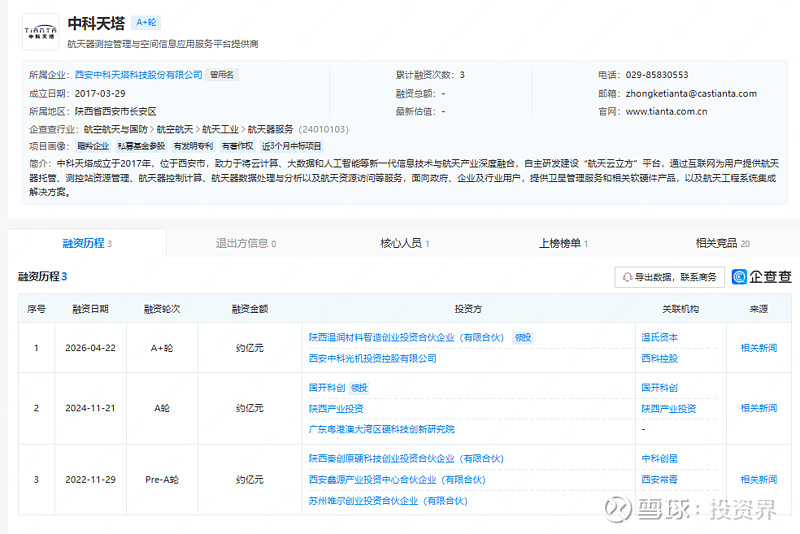Screen dimensions: 800x534
Task: Click the 航天器服务 industry breadcrumb
Action: (270, 130)
